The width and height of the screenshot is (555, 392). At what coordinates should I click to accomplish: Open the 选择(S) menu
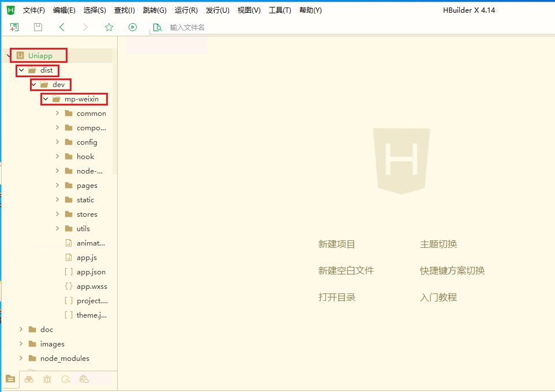[x=95, y=10]
